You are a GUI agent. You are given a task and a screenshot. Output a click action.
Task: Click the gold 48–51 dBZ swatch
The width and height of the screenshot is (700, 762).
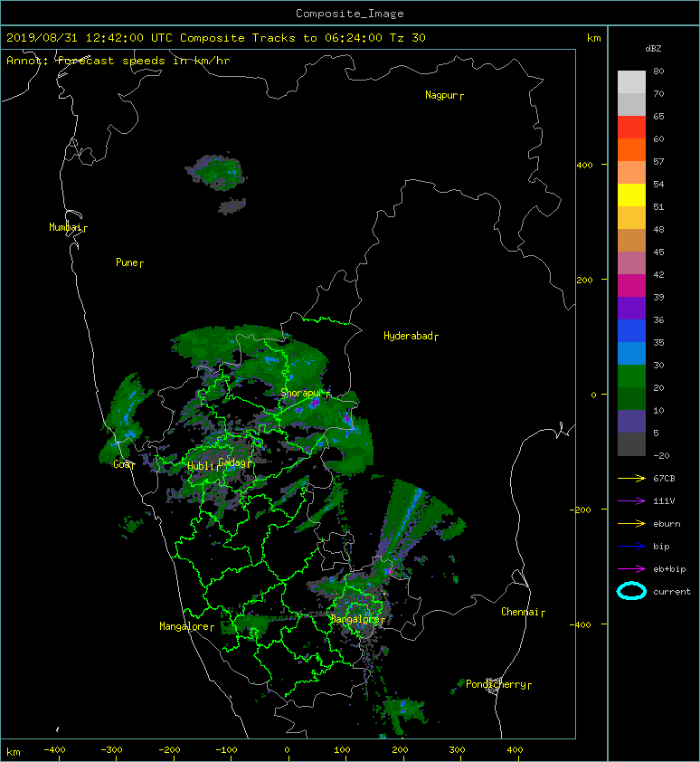(x=631, y=218)
